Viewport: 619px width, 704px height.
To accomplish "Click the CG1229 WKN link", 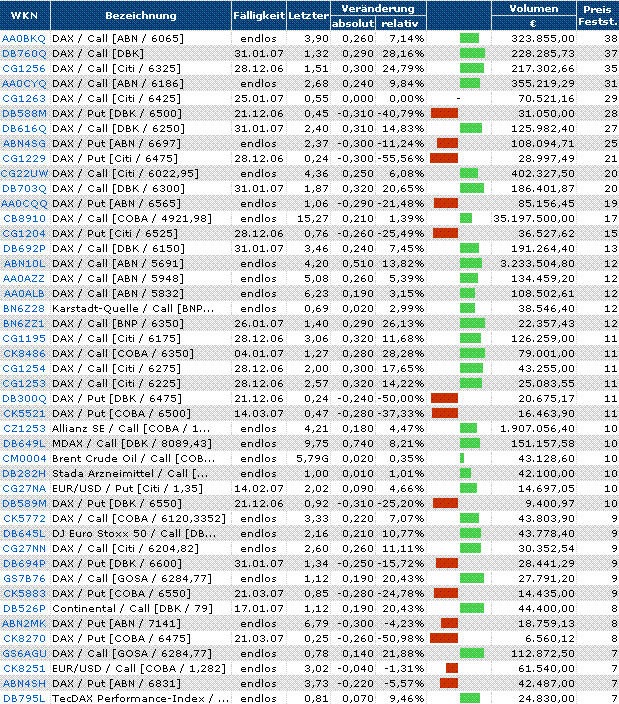I will point(24,158).
